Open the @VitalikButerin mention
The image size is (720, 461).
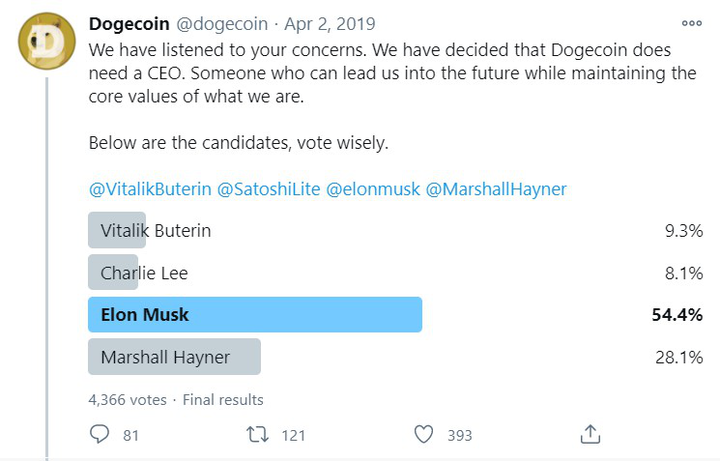[x=150, y=189]
